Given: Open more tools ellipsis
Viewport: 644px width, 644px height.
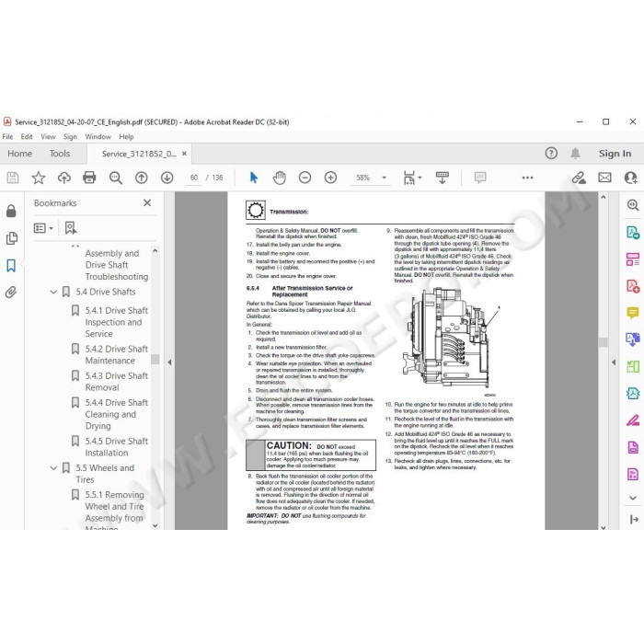Looking at the screenshot, I should [527, 178].
